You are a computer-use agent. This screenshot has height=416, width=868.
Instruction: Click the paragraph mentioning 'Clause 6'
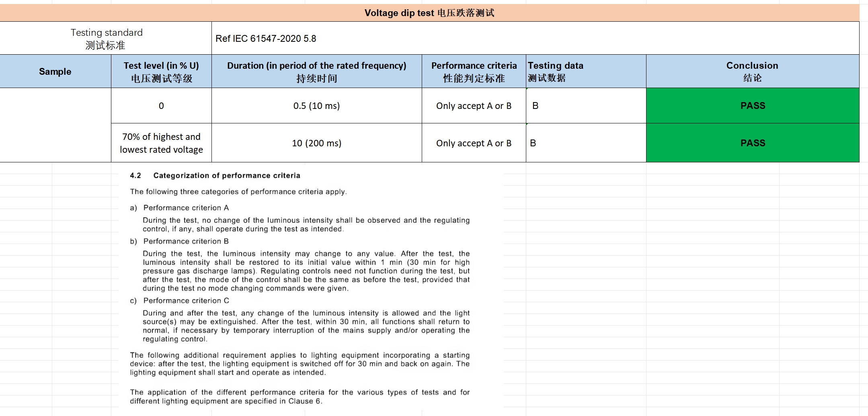[300, 397]
